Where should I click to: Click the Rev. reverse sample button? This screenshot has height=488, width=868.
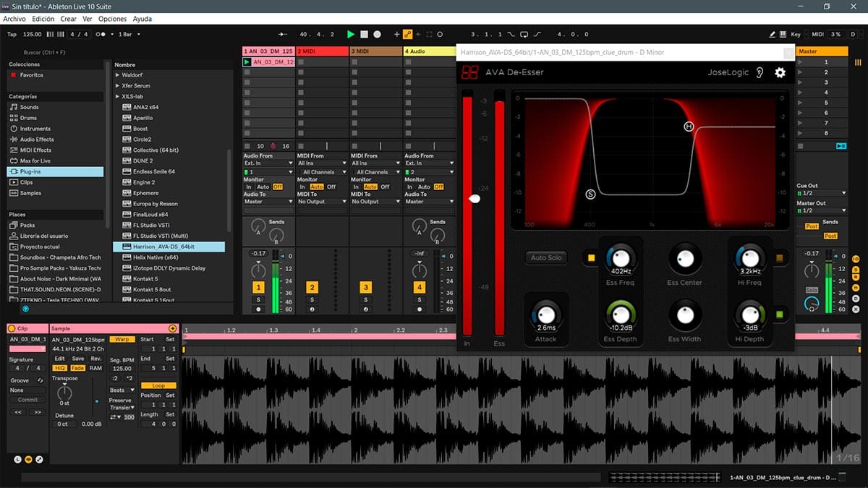coord(96,359)
